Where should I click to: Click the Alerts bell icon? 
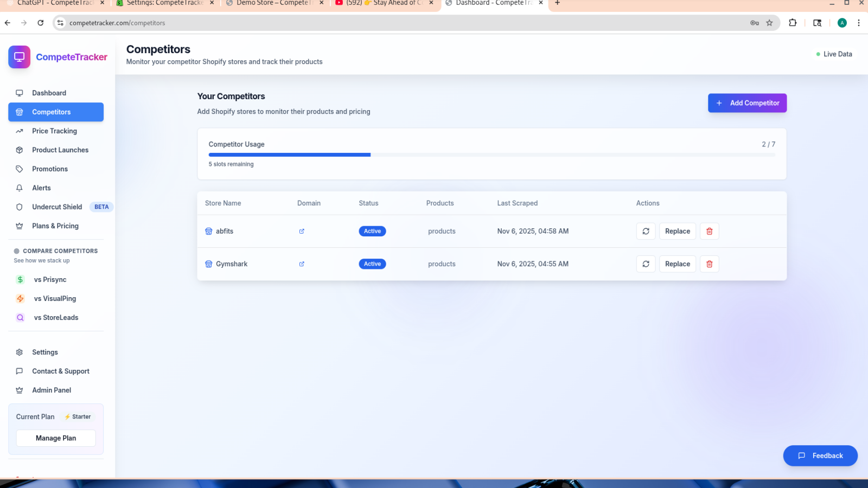point(20,188)
